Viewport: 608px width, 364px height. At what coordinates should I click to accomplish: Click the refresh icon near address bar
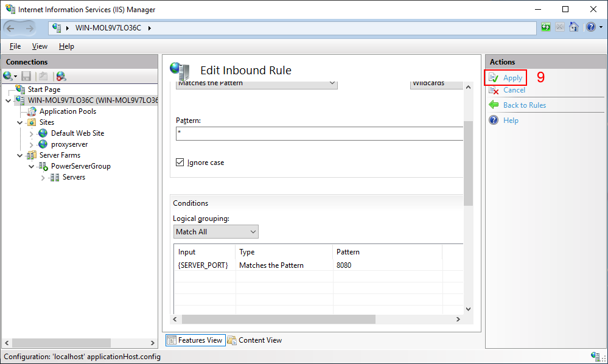coord(546,27)
